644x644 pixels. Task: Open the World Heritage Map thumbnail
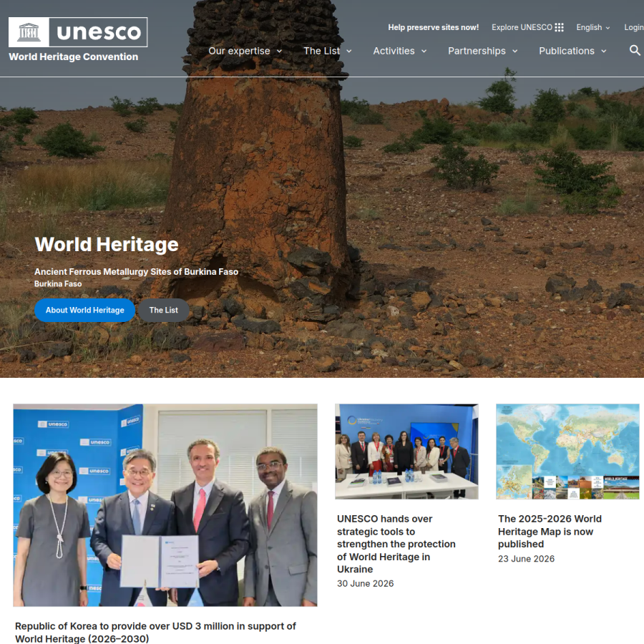coord(567,452)
